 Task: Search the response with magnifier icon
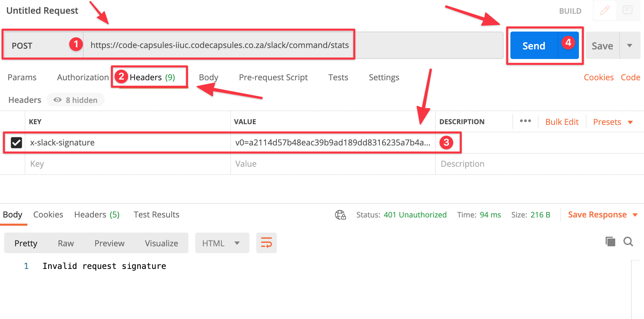pyautogui.click(x=628, y=241)
